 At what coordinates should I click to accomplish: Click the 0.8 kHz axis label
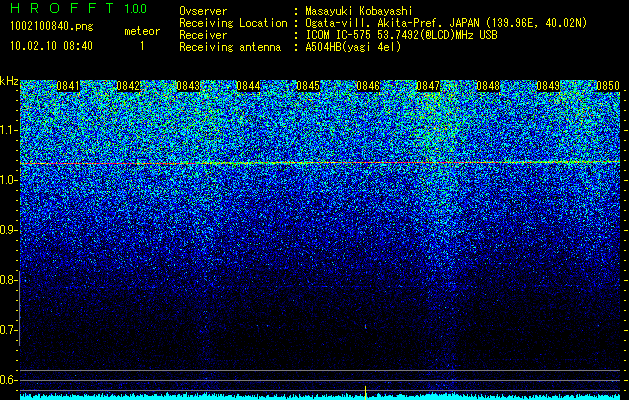click(x=8, y=280)
